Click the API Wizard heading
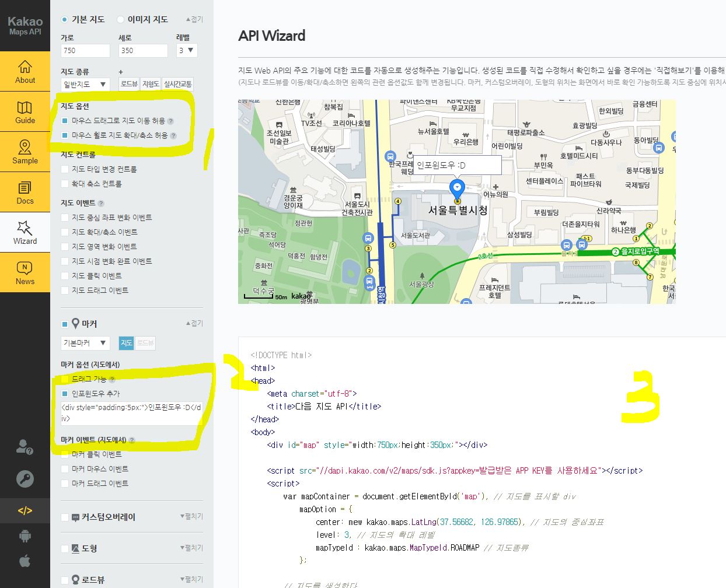Screen dimensions: 726x588 [x=272, y=36]
